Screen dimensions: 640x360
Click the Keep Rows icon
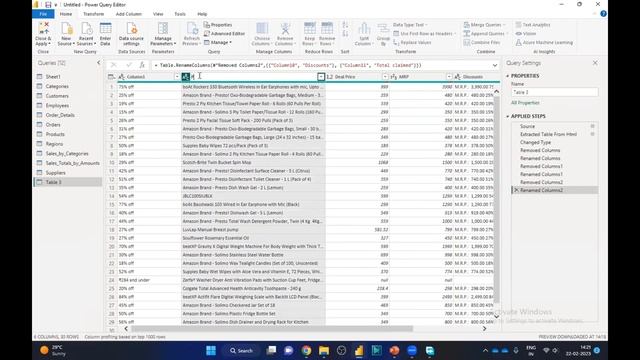(x=309, y=29)
